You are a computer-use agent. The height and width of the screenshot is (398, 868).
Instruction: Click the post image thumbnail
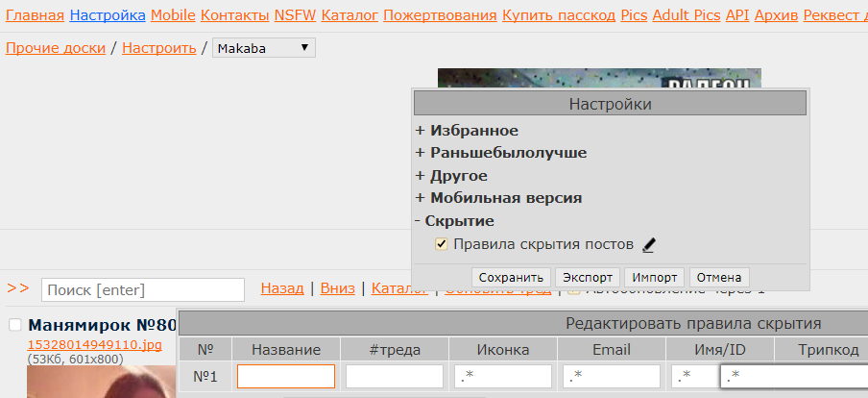click(x=102, y=382)
